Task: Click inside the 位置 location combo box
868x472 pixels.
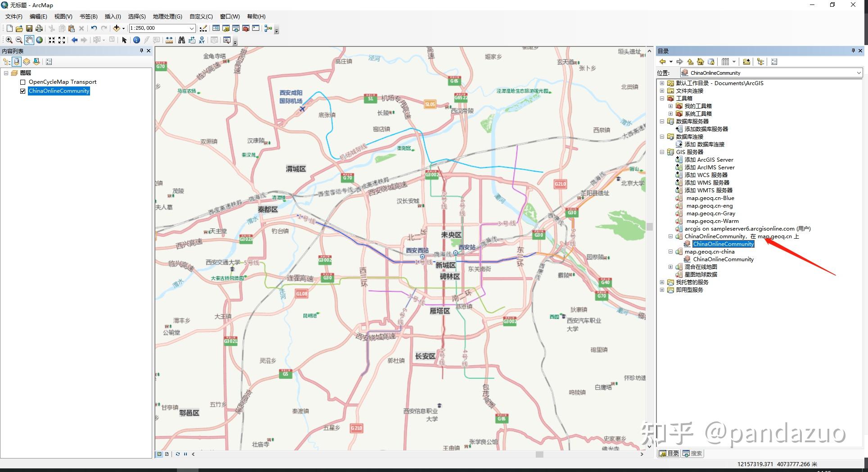Action: pos(765,73)
